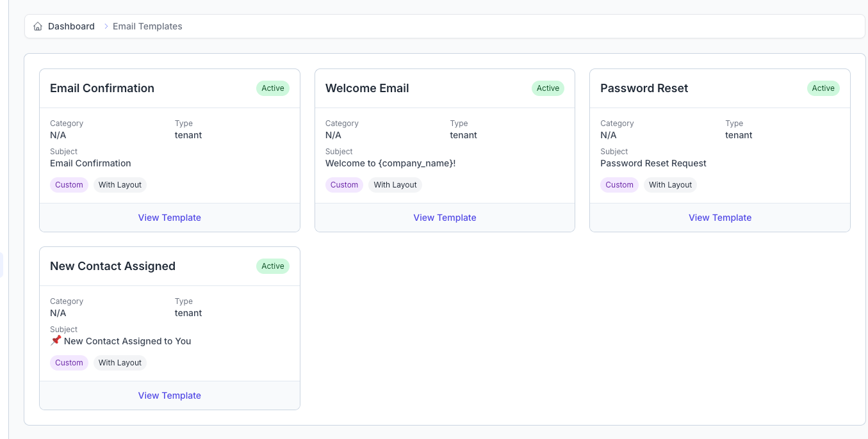The height and width of the screenshot is (439, 868).
Task: Click the Welcome Email card header
Action: coord(367,88)
